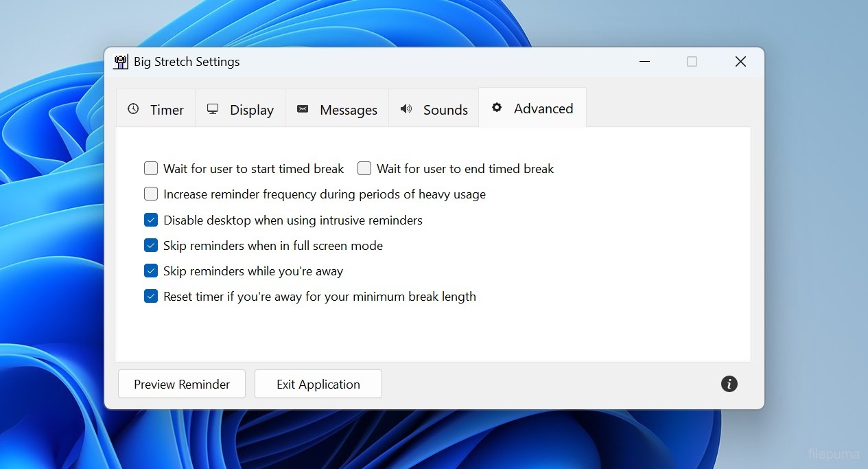Click the Exit Application button

coord(318,385)
